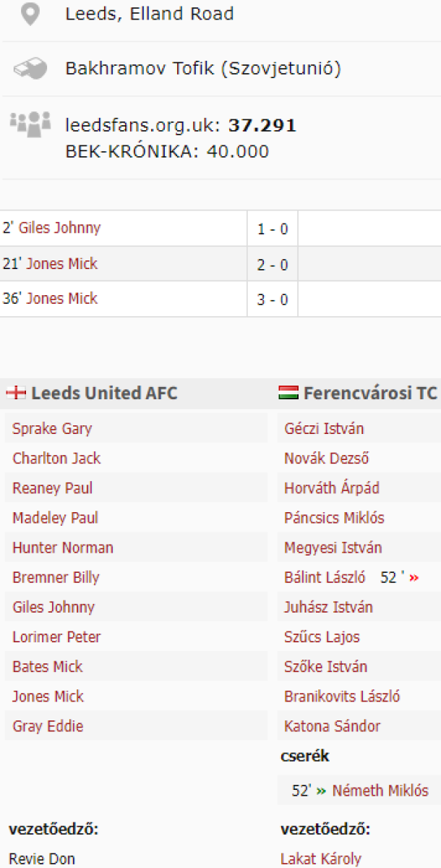This screenshot has width=441, height=868.
Task: Open Leeds United AFC team page
Action: tap(104, 393)
